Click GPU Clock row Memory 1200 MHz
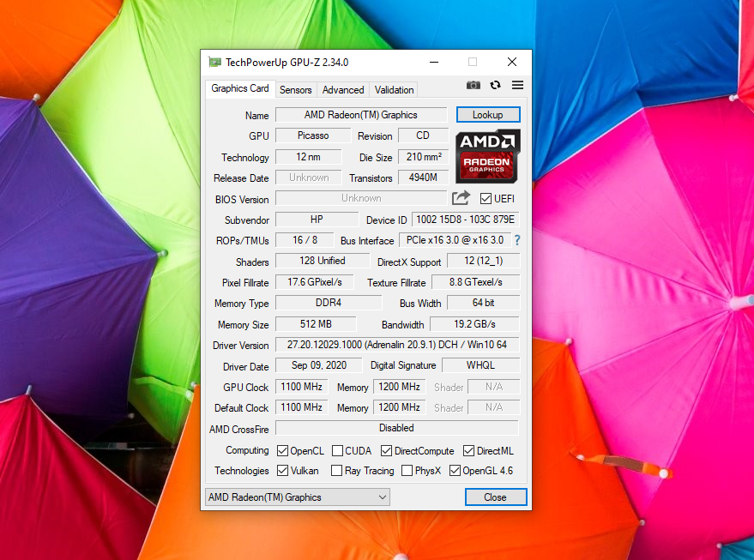The width and height of the screenshot is (754, 560). (x=399, y=387)
